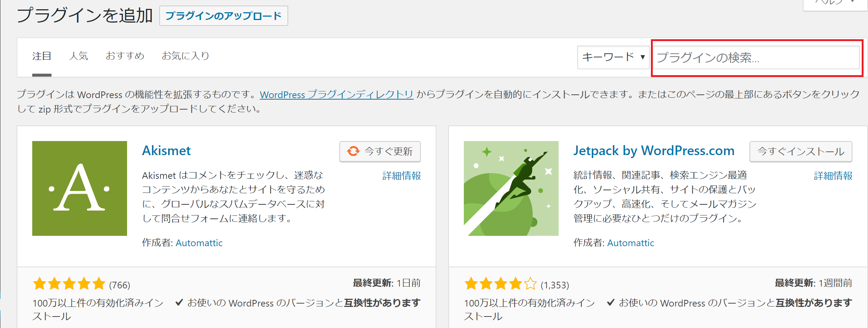This screenshot has width=868, height=328.
Task: Click the Jetpack plugin icon thumbnail
Action: click(x=511, y=188)
